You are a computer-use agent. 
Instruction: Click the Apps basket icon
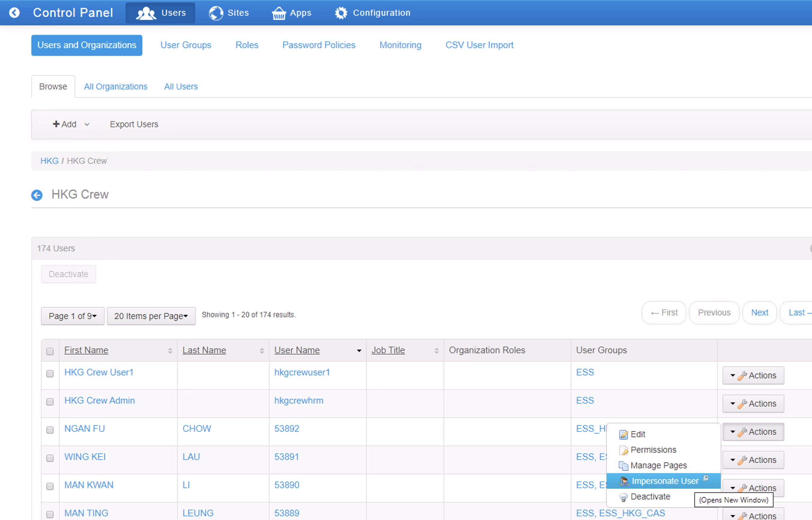tap(279, 13)
